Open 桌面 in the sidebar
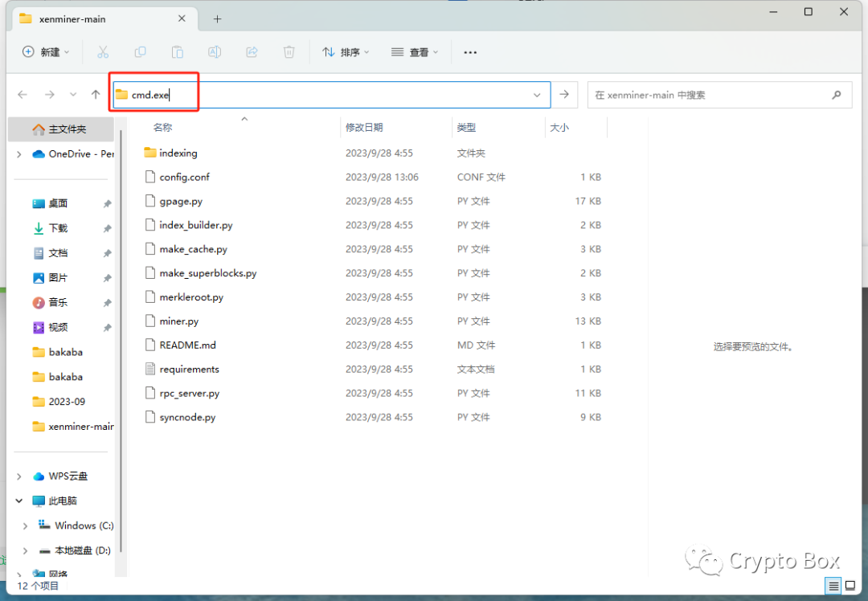Viewport: 868px width, 601px height. point(58,203)
